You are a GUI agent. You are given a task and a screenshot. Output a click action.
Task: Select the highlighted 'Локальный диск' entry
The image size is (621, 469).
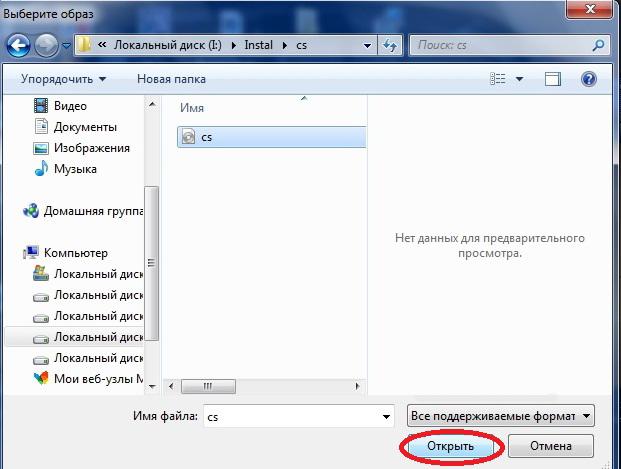pos(74,337)
